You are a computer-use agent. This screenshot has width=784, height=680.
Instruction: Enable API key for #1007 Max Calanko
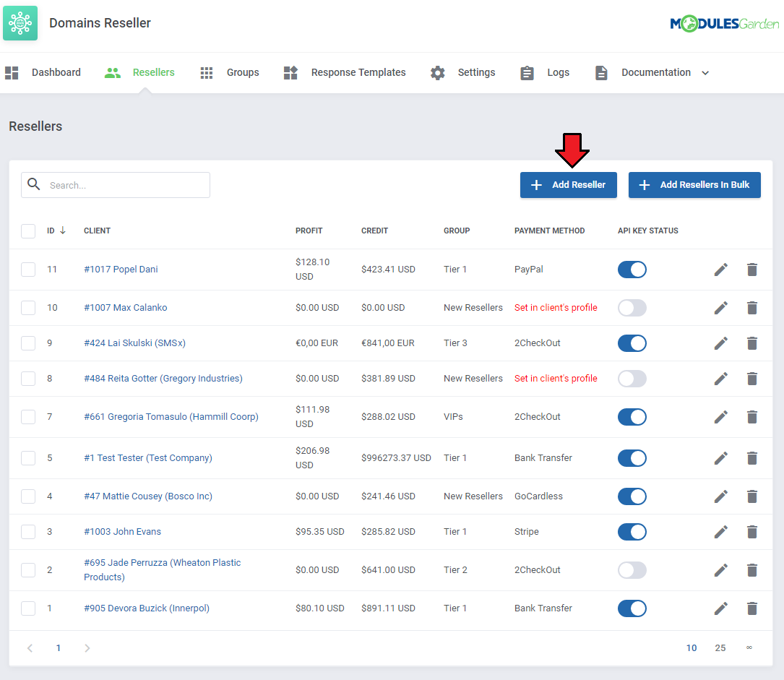tap(632, 308)
